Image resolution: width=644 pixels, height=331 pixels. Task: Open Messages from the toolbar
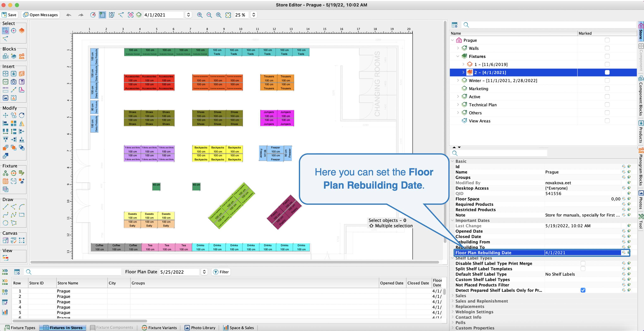click(x=41, y=15)
